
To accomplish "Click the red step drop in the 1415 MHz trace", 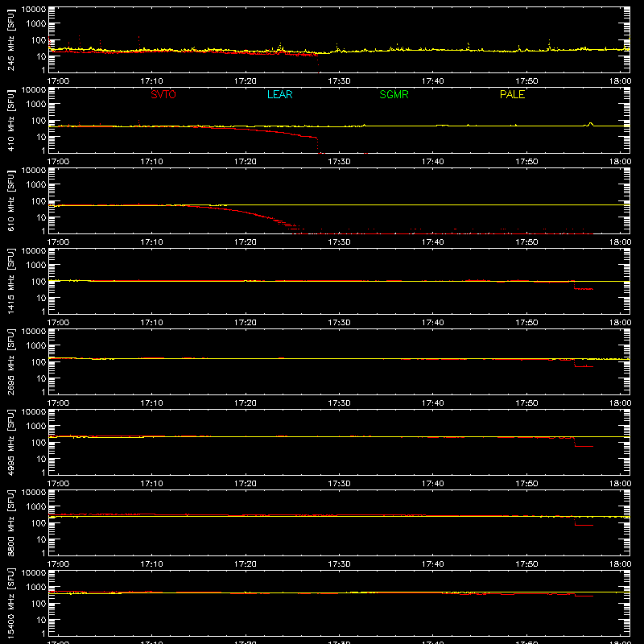I will pos(583,287).
